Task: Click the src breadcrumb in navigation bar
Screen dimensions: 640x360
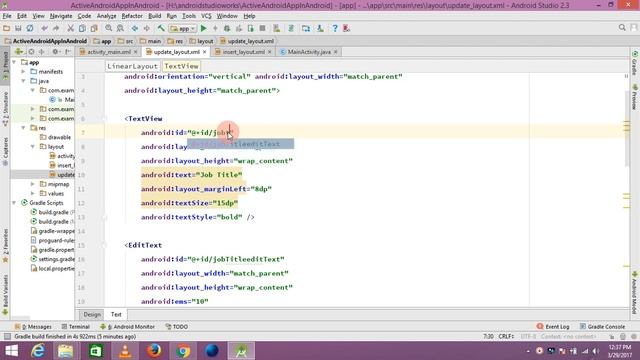Action: (125, 41)
